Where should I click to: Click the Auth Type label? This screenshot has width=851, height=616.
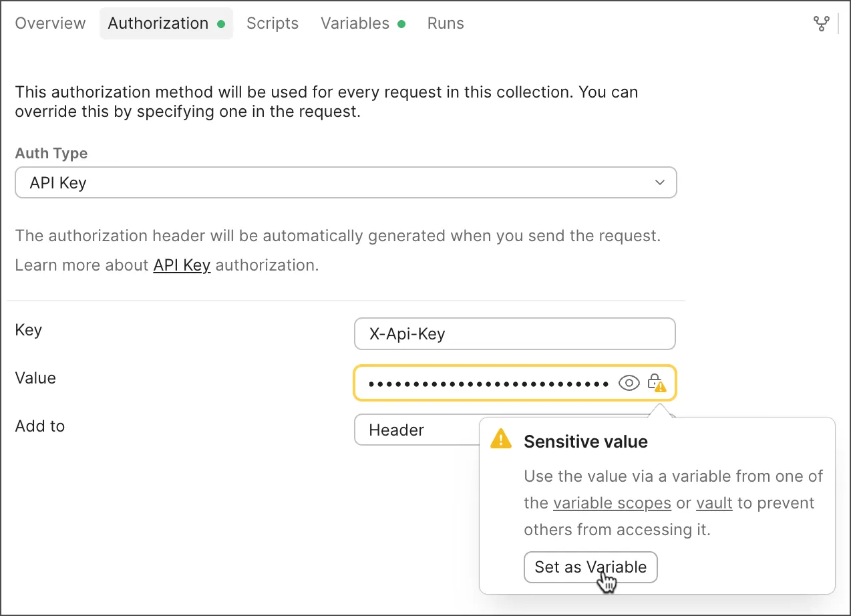51,153
